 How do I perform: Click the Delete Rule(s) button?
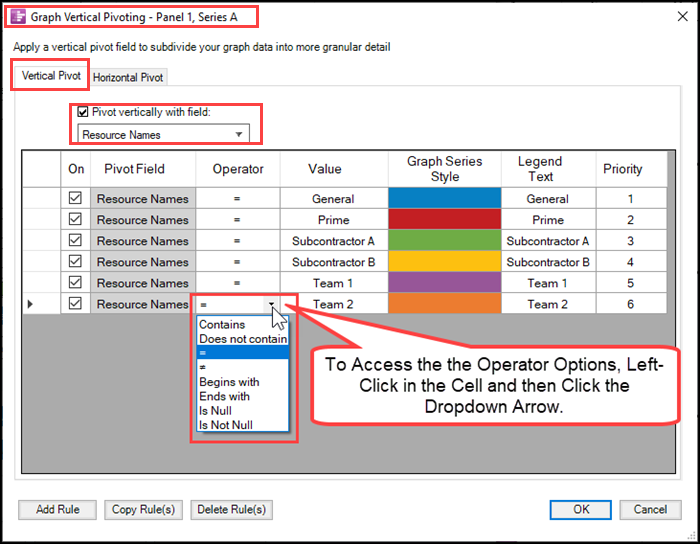click(x=232, y=510)
